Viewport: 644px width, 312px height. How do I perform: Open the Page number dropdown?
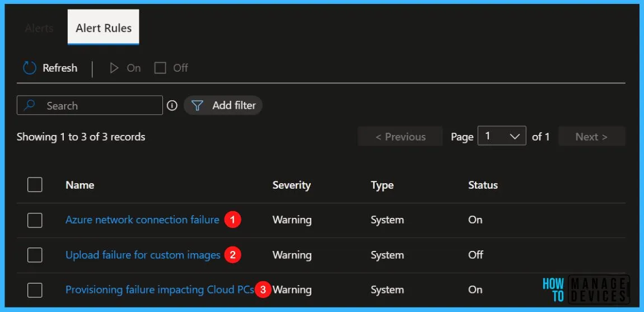[x=502, y=136]
